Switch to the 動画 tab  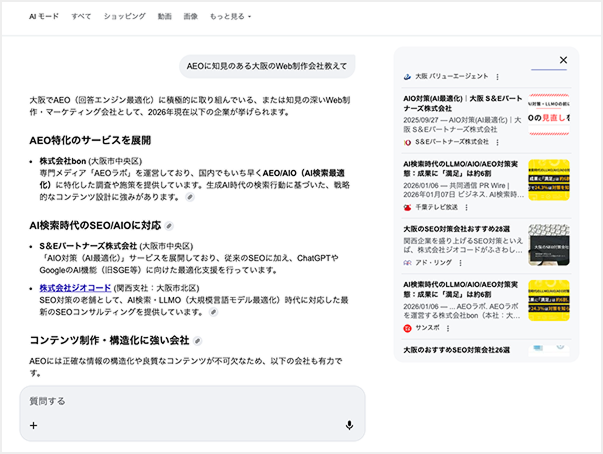164,17
